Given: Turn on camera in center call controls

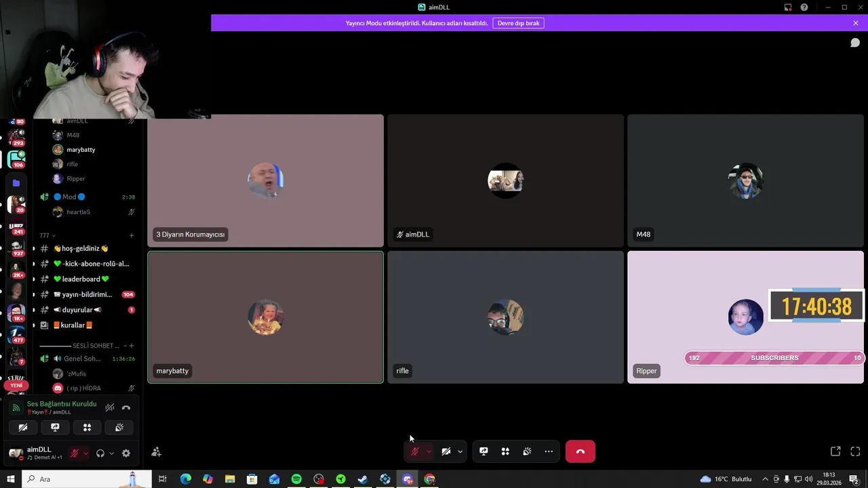Looking at the screenshot, I should (x=446, y=451).
